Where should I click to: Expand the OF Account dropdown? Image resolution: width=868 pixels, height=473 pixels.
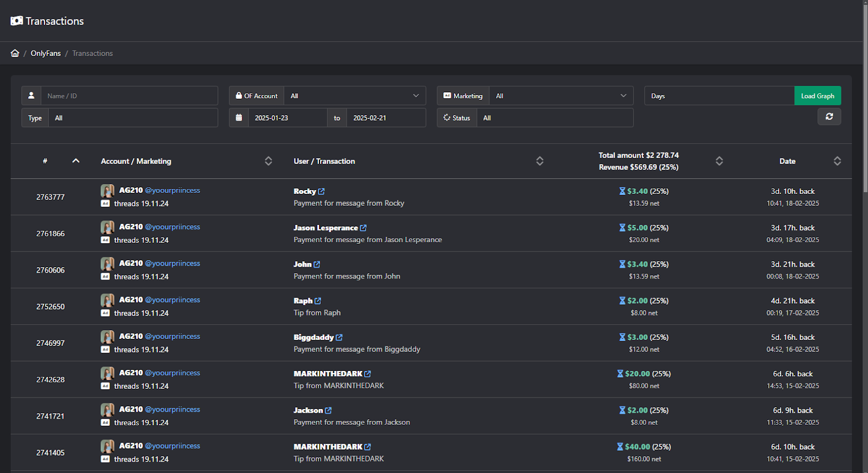355,96
